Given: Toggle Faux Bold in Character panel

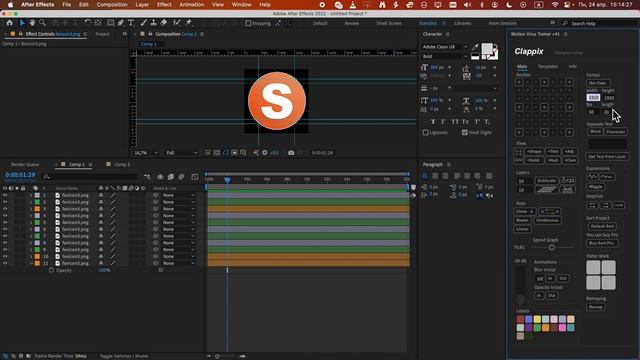Looking at the screenshot, I should 433,122.
